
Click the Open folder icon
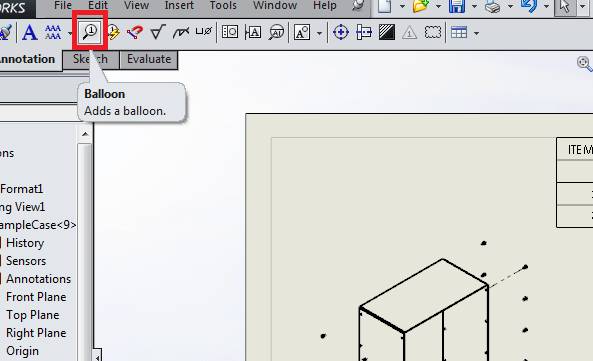(x=421, y=6)
